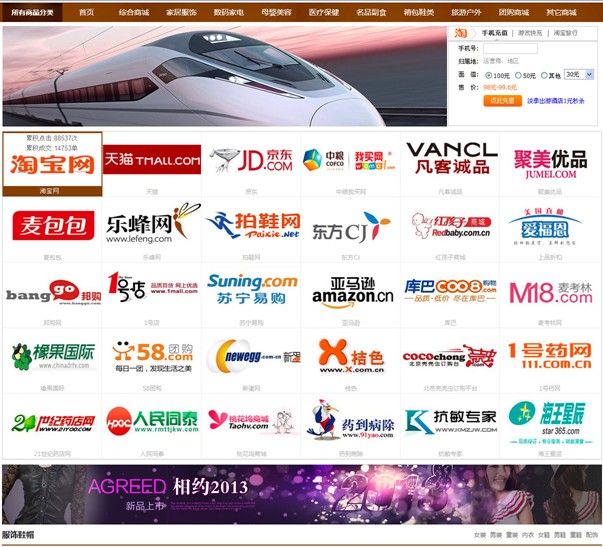Image resolution: width=603 pixels, height=547 pixels.
Task: Open 医疗保健 navigation item
Action: click(x=324, y=12)
